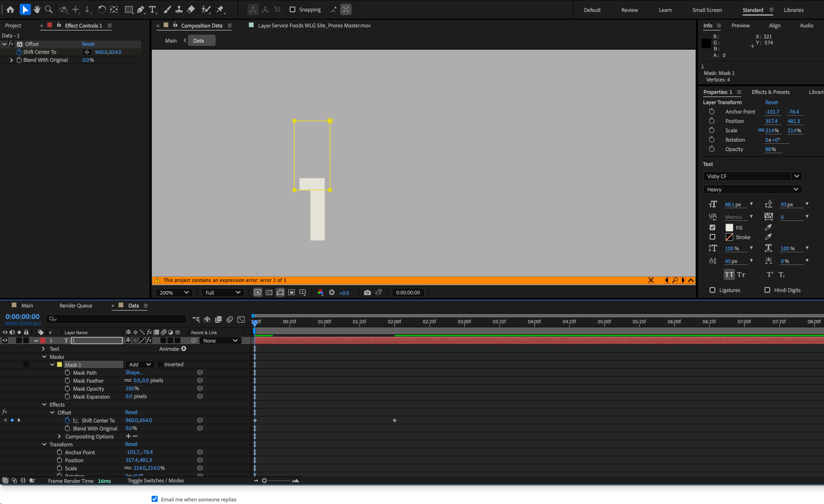
Task: Select the Hand tool
Action: coord(37,10)
